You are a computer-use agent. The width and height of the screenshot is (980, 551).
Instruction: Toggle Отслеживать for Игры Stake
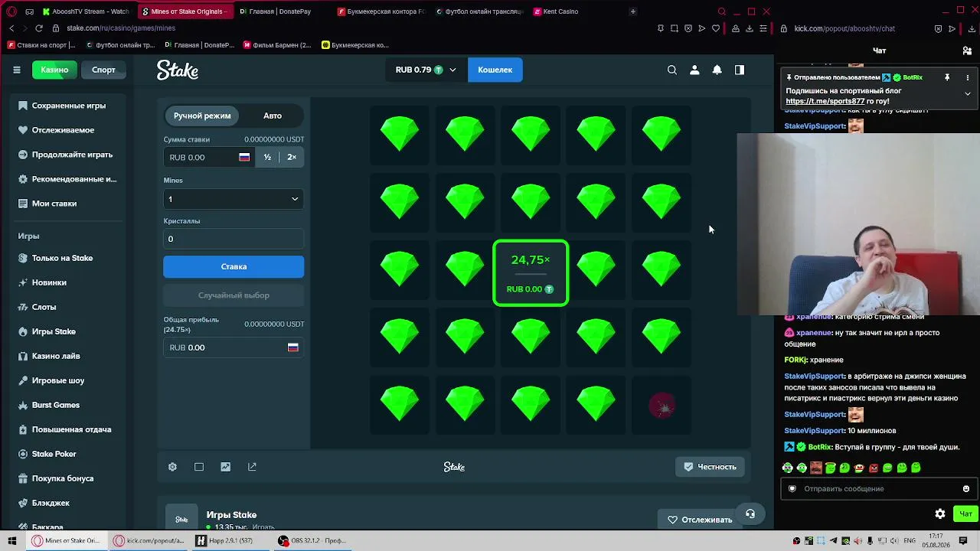click(x=701, y=520)
